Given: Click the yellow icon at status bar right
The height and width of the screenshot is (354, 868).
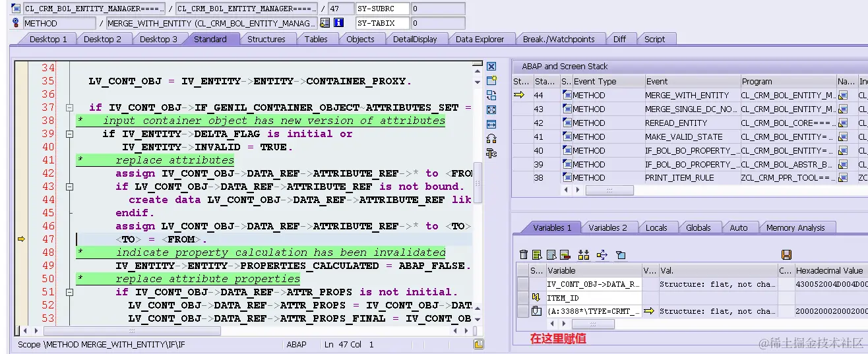Looking at the screenshot, I should [x=479, y=344].
